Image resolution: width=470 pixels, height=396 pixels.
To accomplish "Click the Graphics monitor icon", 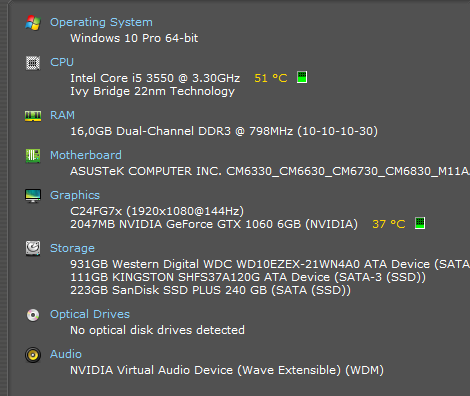I will click(33, 196).
